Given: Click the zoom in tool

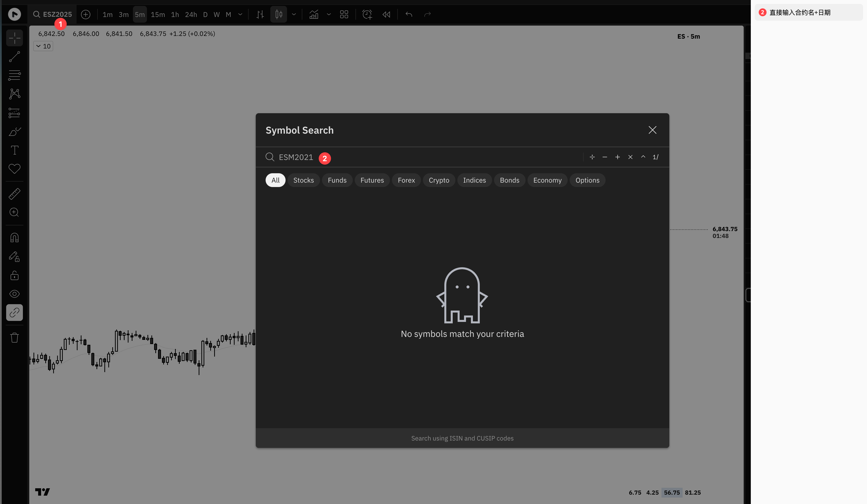Looking at the screenshot, I should point(15,212).
